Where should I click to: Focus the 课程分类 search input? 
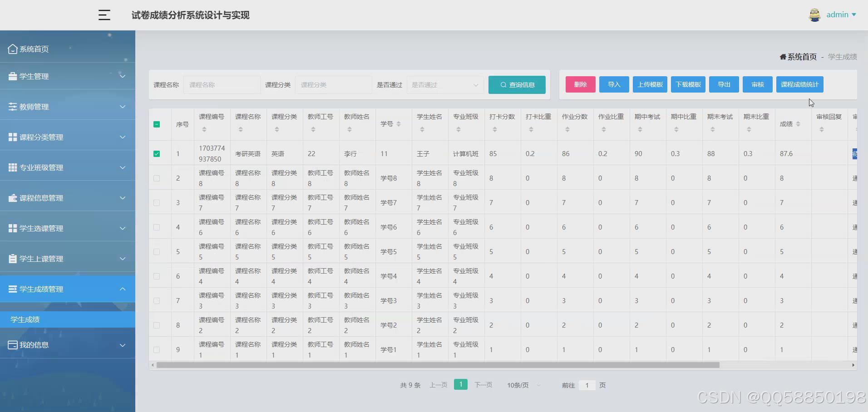(334, 85)
